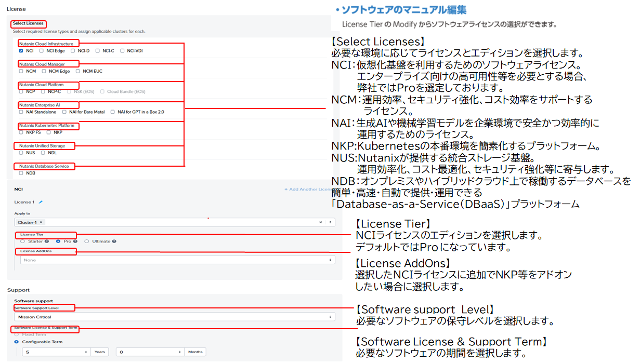Open the Months value dropdown
Screen dimensions: 640x364
(x=150, y=352)
